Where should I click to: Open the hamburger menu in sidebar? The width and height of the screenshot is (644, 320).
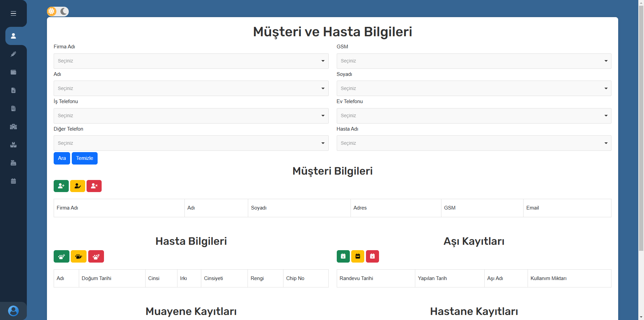(13, 13)
